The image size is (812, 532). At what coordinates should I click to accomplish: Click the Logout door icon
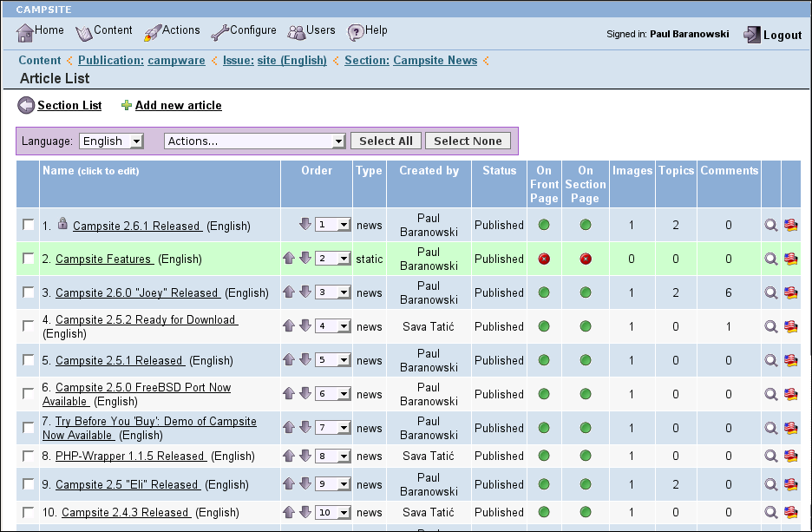coord(752,35)
